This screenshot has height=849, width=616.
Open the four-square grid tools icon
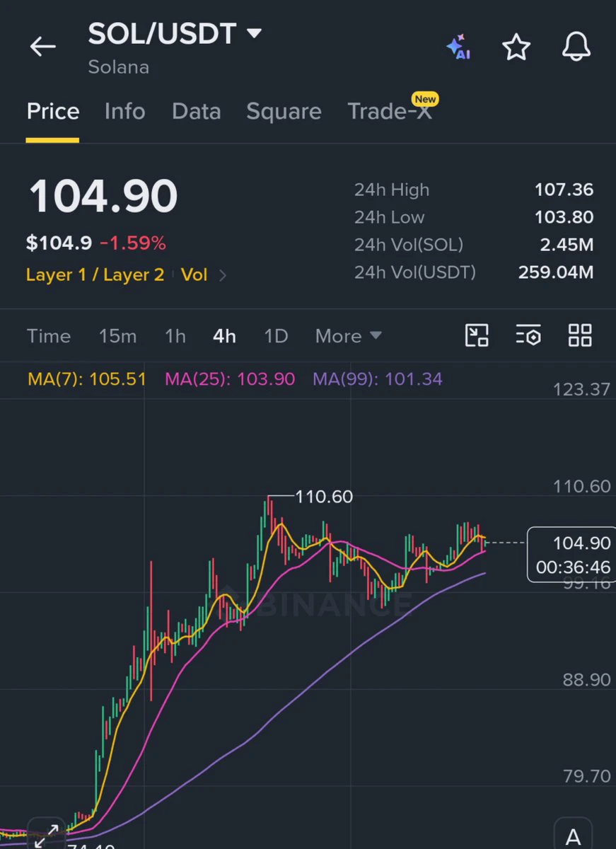pos(580,335)
